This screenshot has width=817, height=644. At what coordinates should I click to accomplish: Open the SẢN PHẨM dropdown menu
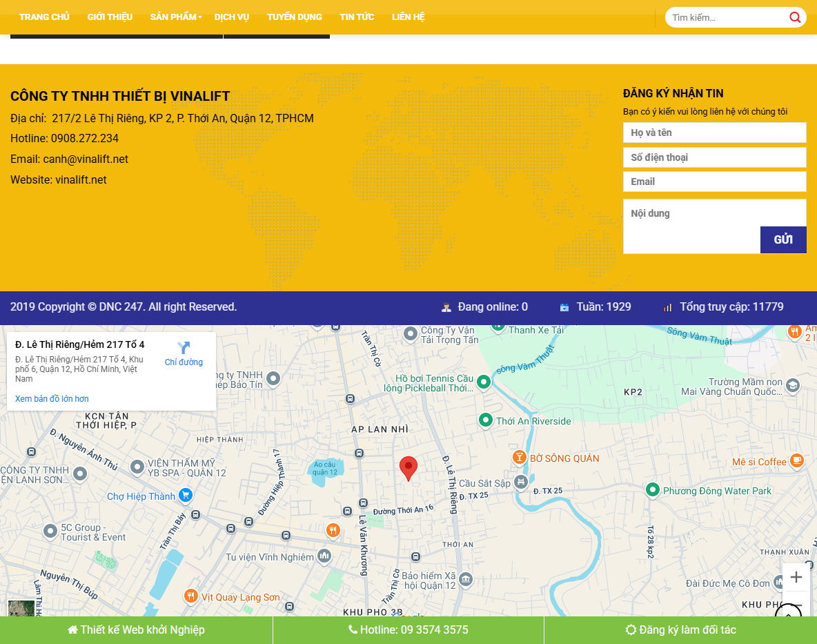[173, 17]
